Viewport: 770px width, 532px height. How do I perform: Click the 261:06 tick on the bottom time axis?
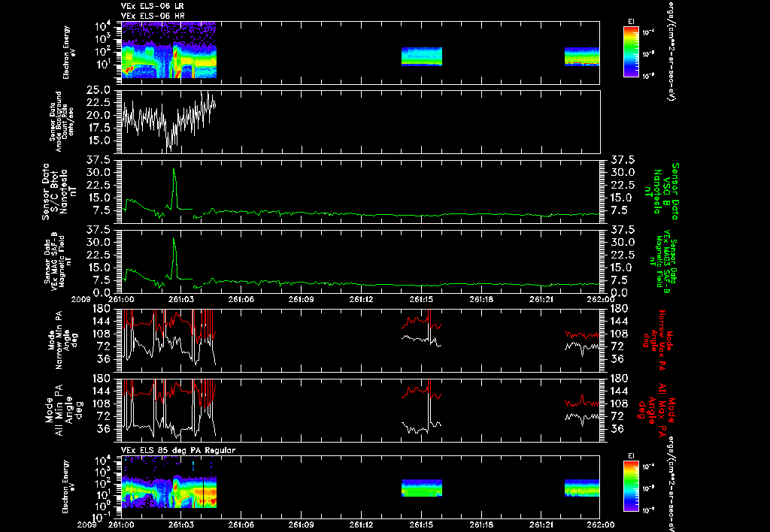(x=241, y=524)
